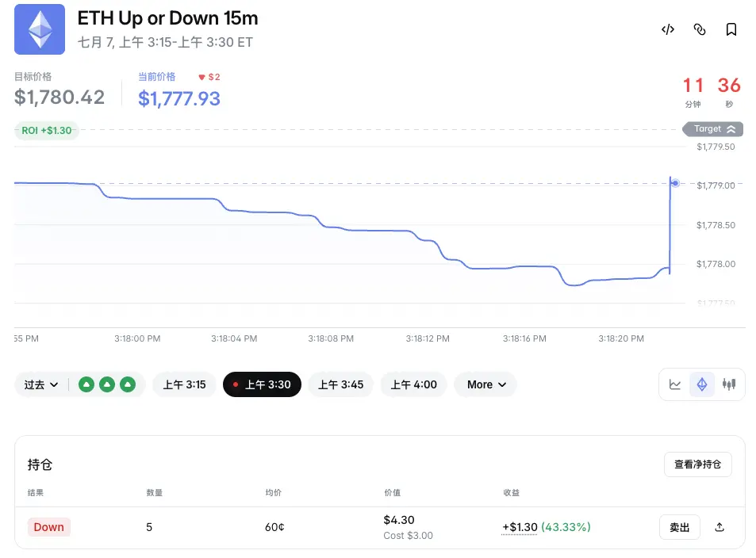The image size is (756, 558).
Task: Click the third green up result icon
Action: pos(128,384)
